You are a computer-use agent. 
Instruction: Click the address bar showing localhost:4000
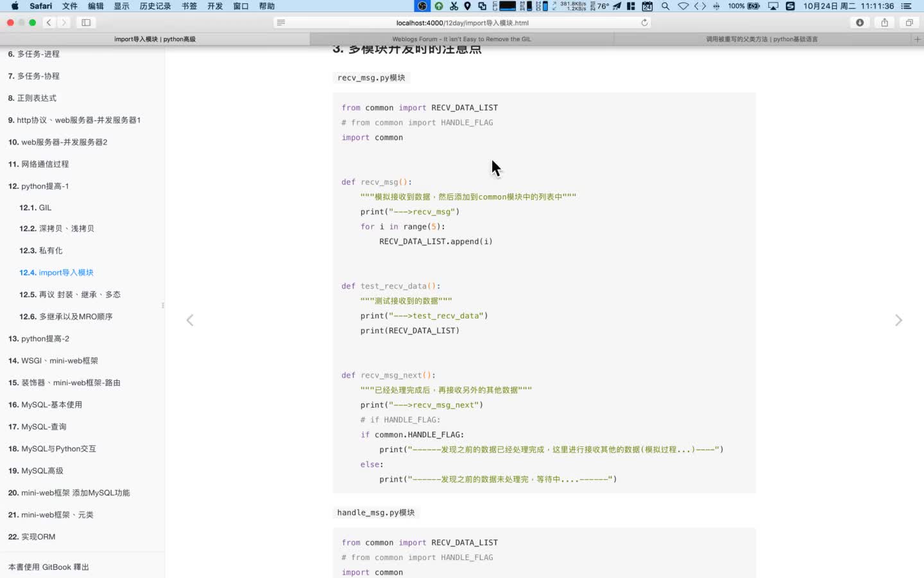(x=463, y=22)
